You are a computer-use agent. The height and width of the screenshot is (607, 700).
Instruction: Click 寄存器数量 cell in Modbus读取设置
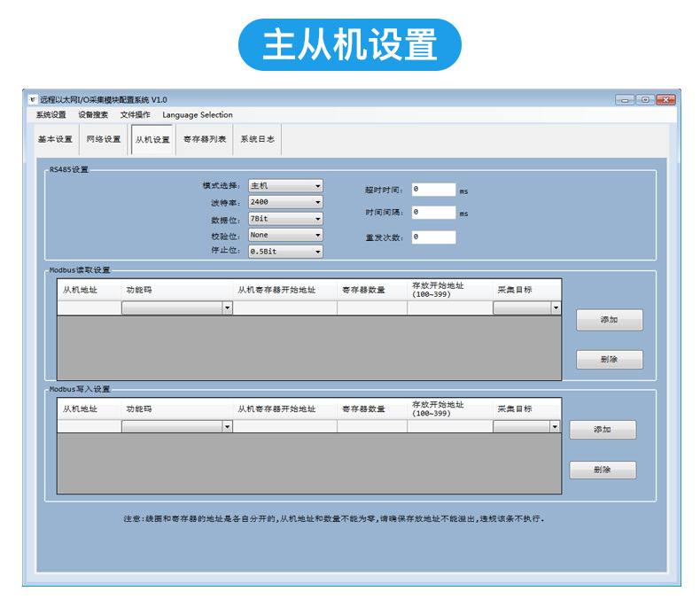click(x=372, y=307)
